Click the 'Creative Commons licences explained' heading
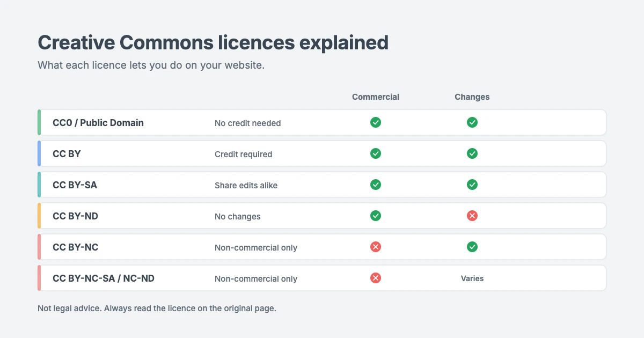This screenshot has width=644, height=338. click(213, 42)
